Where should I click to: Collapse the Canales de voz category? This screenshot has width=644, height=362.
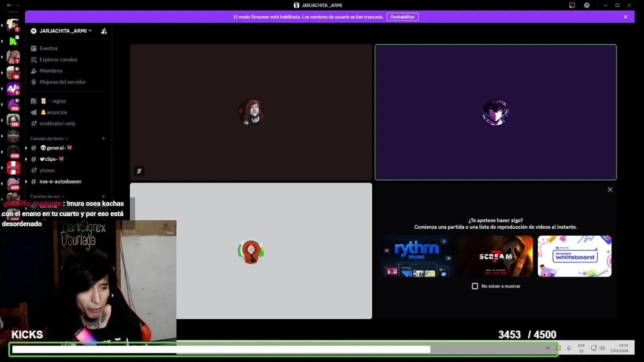pos(47,197)
